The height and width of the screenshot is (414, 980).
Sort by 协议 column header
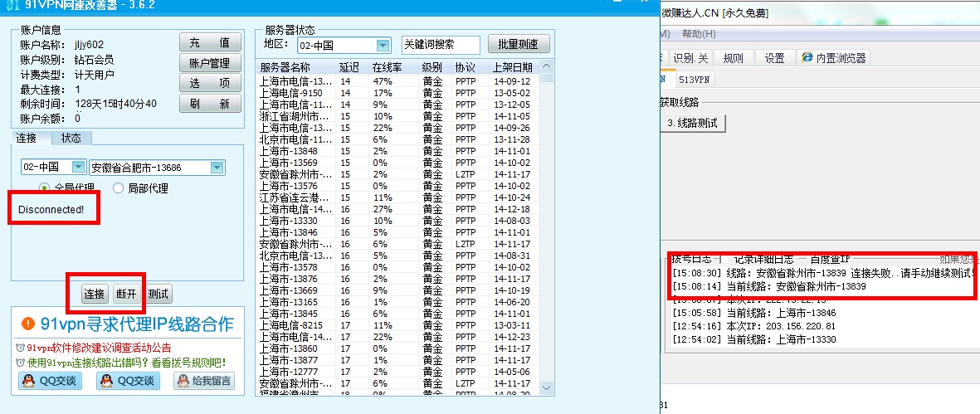470,67
